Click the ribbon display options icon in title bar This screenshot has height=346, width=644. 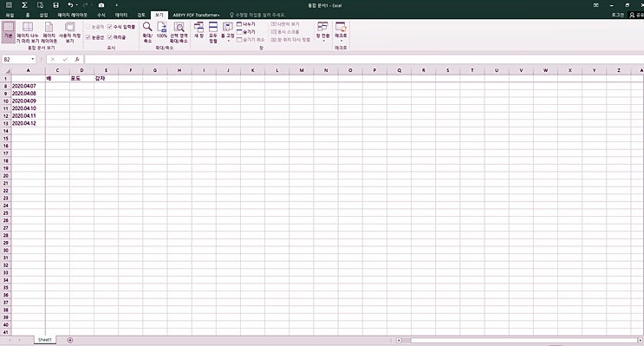pos(595,5)
